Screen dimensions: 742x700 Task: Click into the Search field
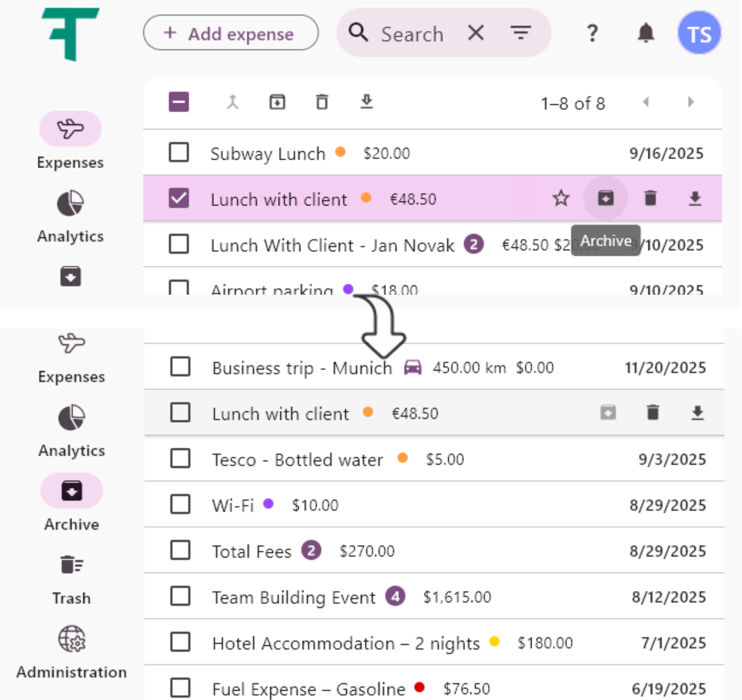[412, 34]
